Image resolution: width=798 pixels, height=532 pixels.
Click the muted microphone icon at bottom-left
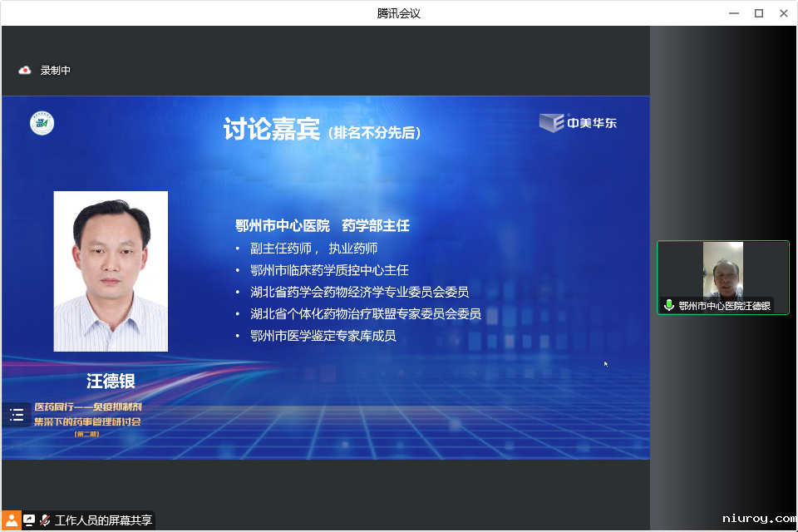click(45, 520)
